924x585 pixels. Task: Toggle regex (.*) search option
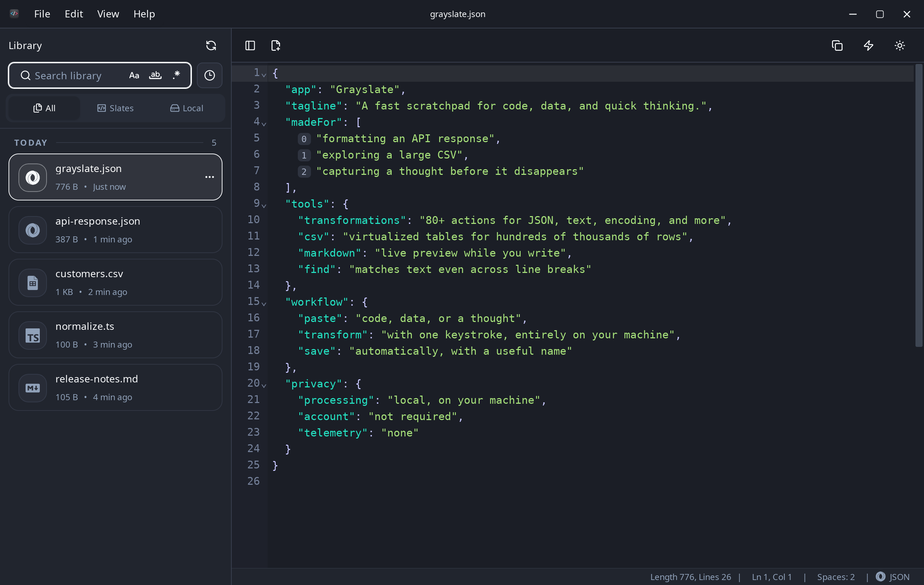[176, 75]
